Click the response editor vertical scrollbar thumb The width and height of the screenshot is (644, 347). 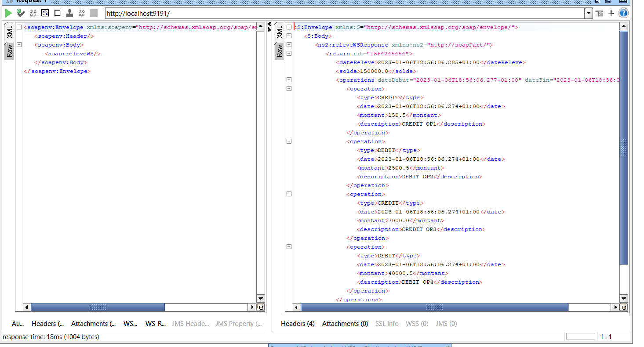point(624,147)
